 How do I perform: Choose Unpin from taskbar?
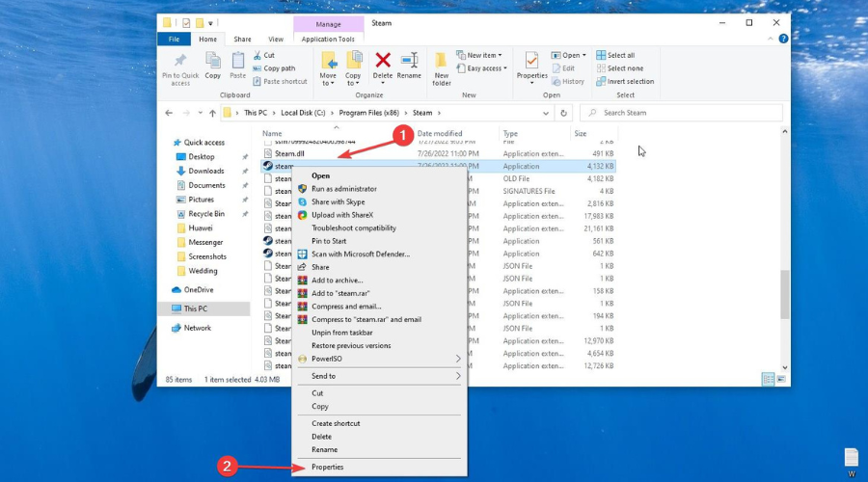341,333
